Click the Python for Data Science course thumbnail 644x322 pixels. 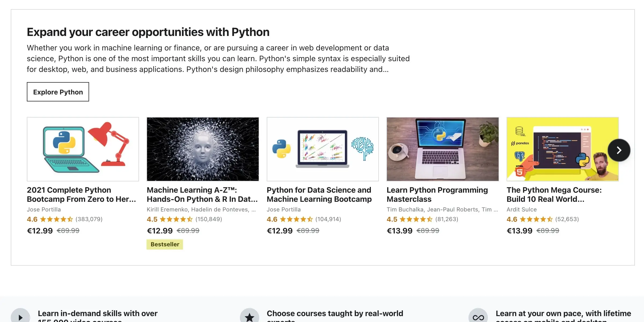(323, 149)
